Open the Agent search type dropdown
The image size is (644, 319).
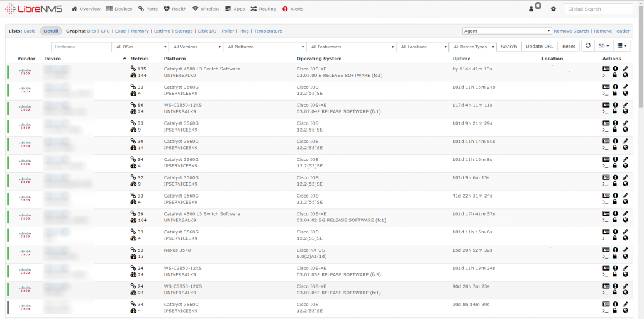coord(507,31)
